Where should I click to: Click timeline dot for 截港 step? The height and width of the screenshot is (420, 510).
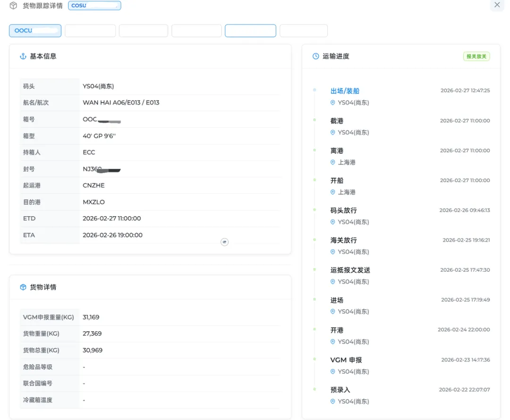click(314, 120)
